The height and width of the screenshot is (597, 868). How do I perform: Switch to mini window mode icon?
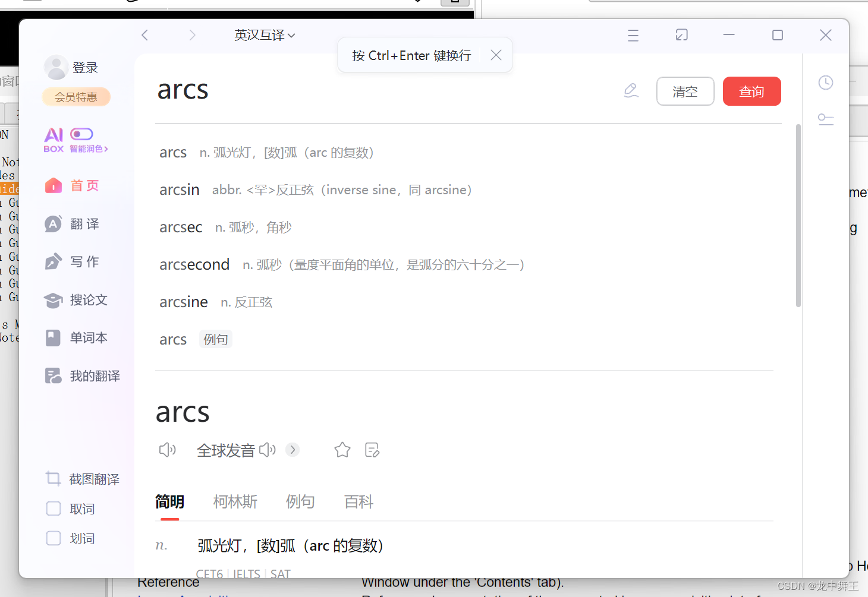pos(682,35)
